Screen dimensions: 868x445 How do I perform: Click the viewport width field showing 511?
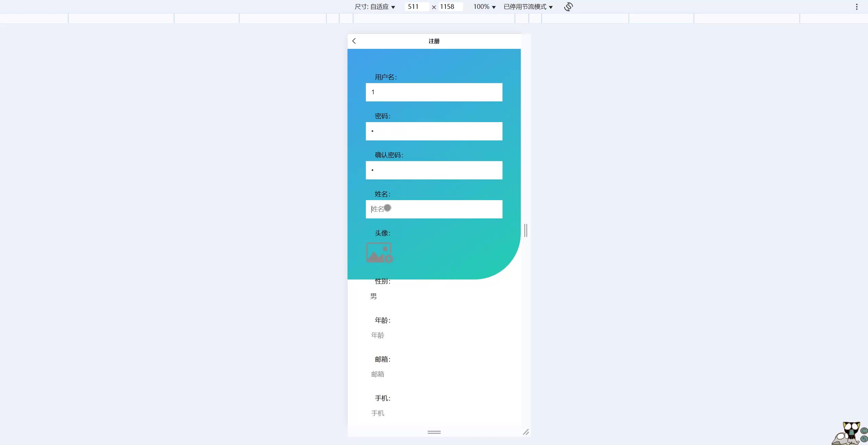click(x=416, y=7)
